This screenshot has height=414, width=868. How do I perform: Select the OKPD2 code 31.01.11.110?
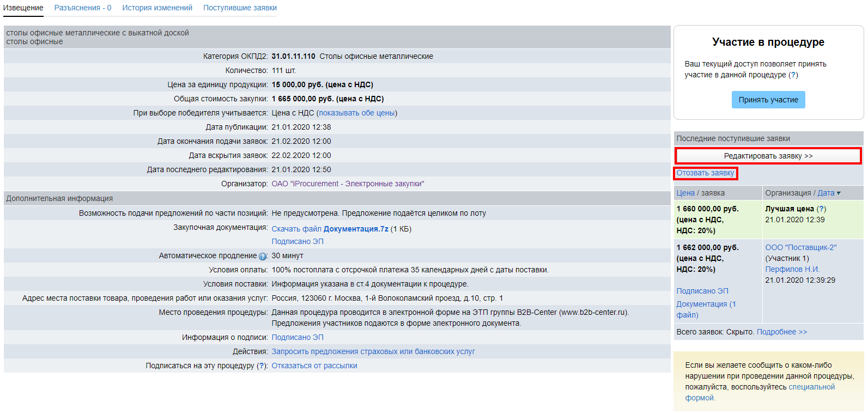coord(293,56)
